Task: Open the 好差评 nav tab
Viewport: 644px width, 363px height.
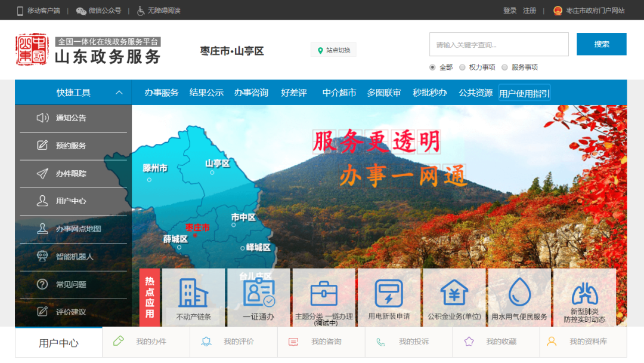Action: (x=293, y=93)
